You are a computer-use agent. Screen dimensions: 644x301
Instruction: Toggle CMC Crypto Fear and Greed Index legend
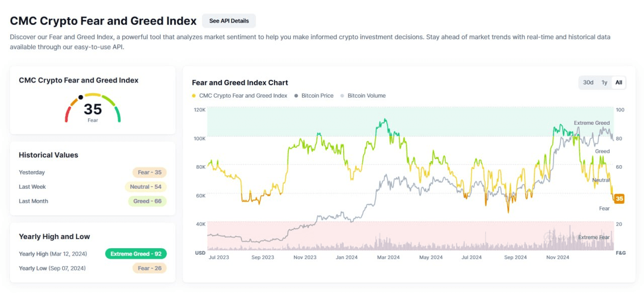(243, 96)
